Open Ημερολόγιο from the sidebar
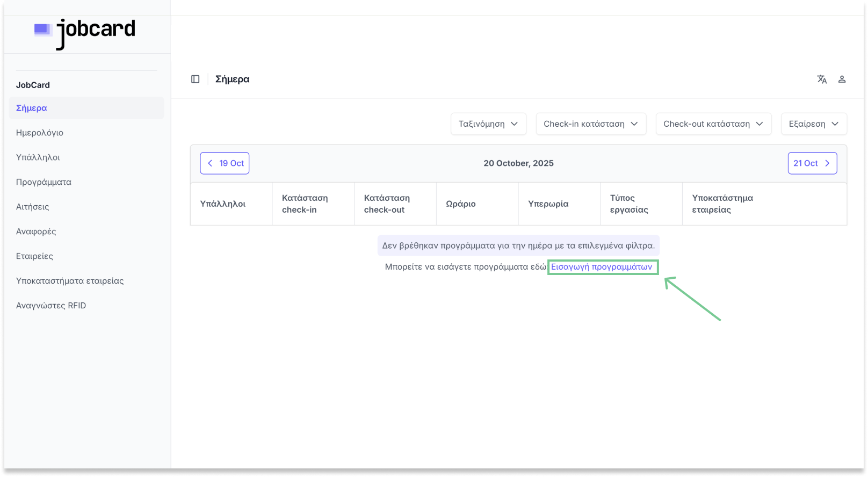The image size is (868, 477). coord(40,133)
